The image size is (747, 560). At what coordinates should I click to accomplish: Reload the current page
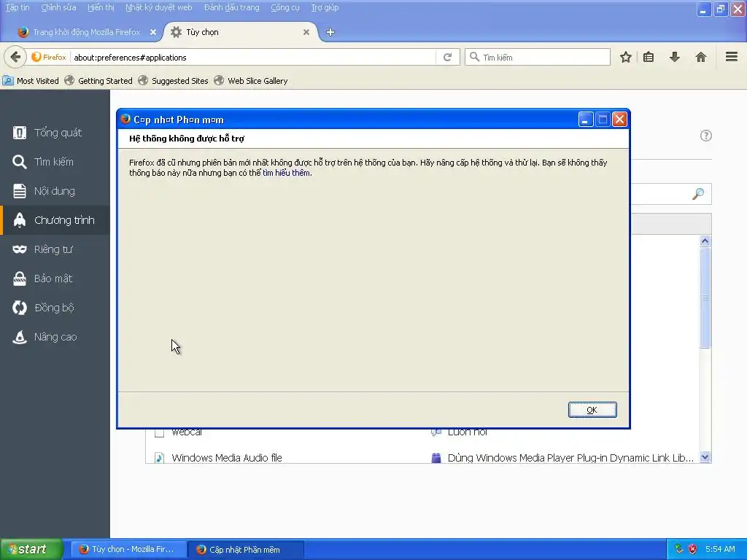pyautogui.click(x=447, y=57)
